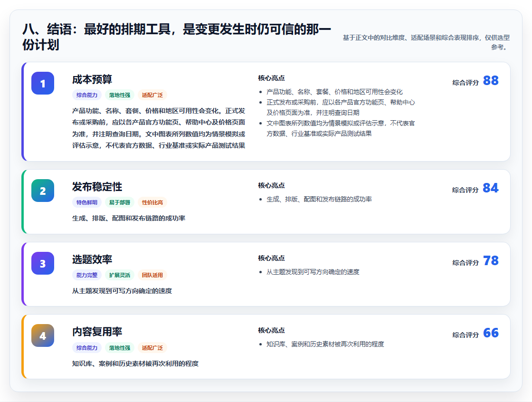
Task: Click 综合评分 label in 内容复用率 card
Action: coord(465,335)
